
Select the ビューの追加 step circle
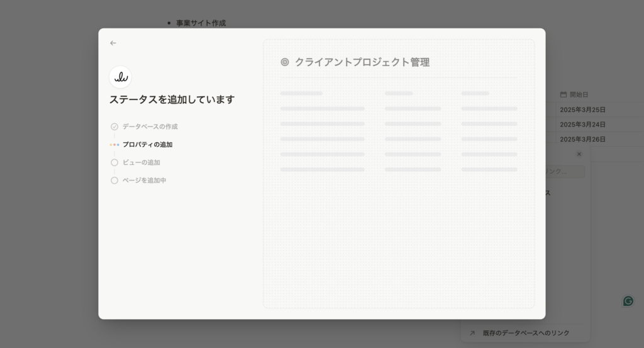pos(114,162)
